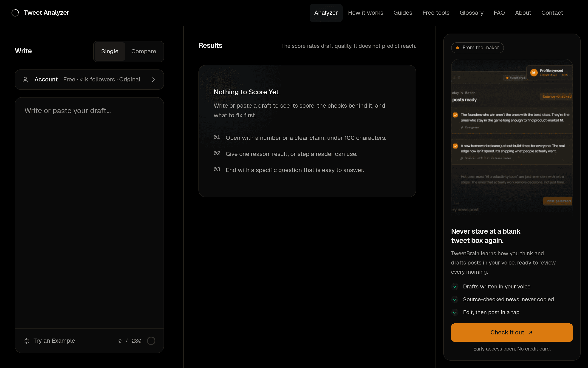The image size is (588, 368).
Task: Click the arrow icon on Check it out
Action: coord(530,333)
